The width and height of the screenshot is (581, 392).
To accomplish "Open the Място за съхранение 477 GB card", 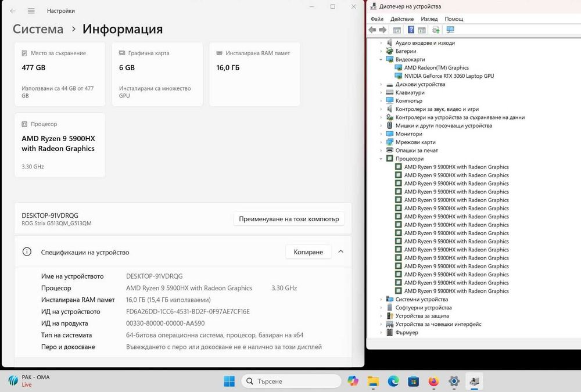I will coord(60,74).
